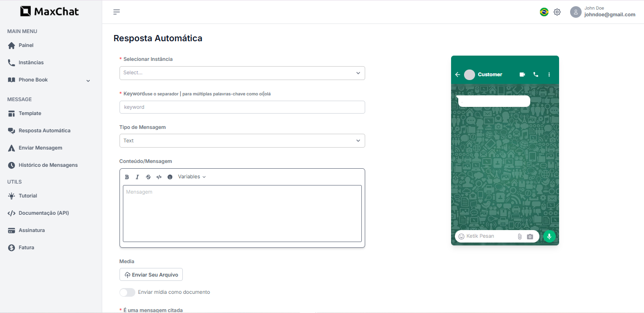
Task: Enable Enviar mídia como documento
Action: (127, 292)
